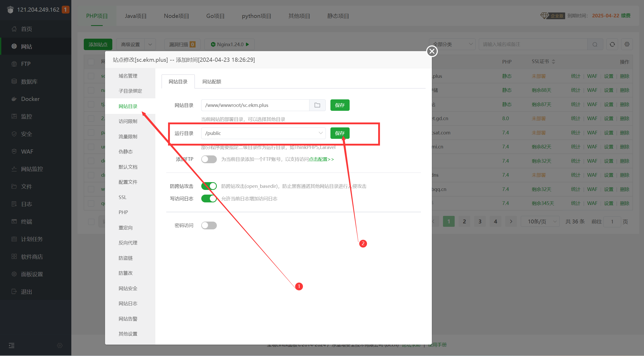Open the 全部分类 category dropdown
This screenshot has width=644, height=356.
click(452, 44)
